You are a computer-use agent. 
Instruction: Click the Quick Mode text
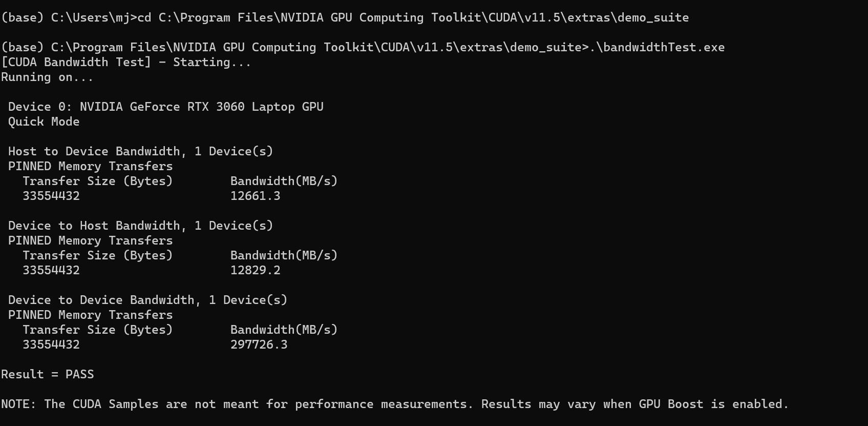pos(44,122)
